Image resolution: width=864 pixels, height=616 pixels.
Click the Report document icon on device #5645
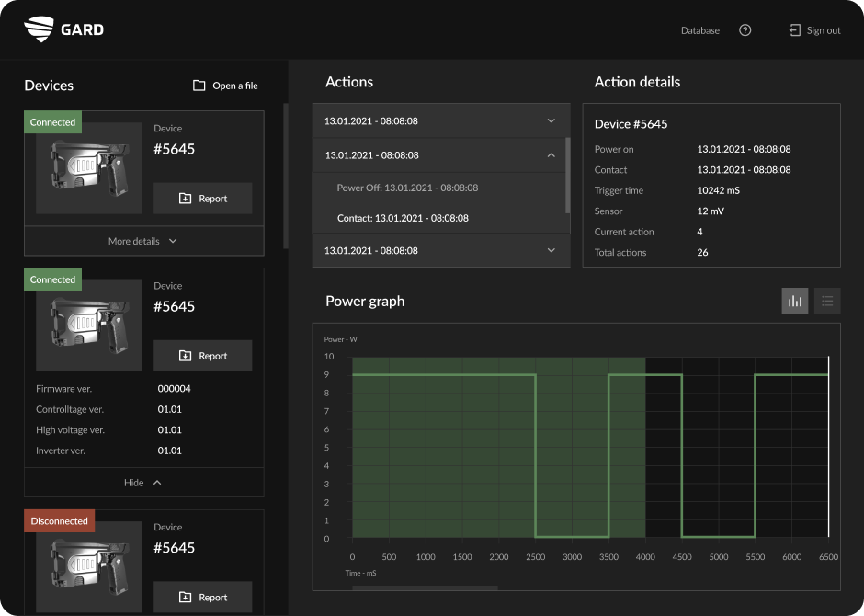[185, 198]
